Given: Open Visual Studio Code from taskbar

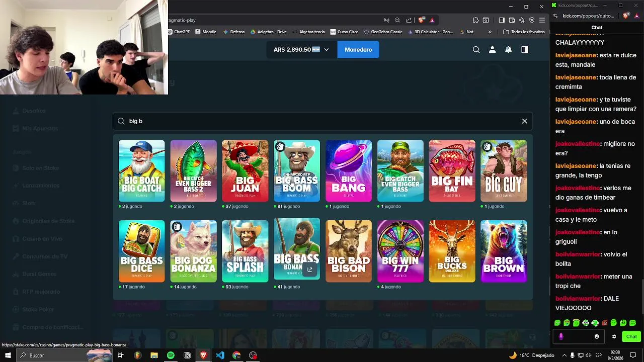Looking at the screenshot, I should [x=220, y=355].
